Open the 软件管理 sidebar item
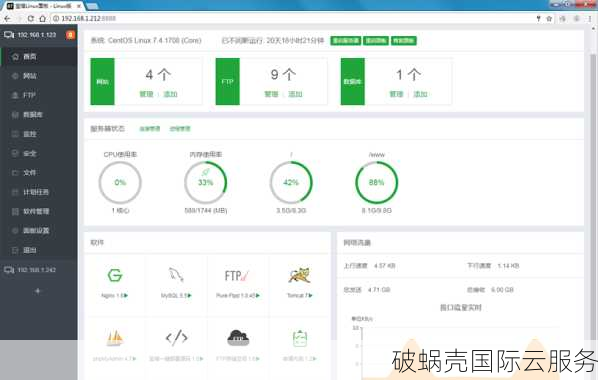The image size is (598, 380). pyautogui.click(x=38, y=211)
